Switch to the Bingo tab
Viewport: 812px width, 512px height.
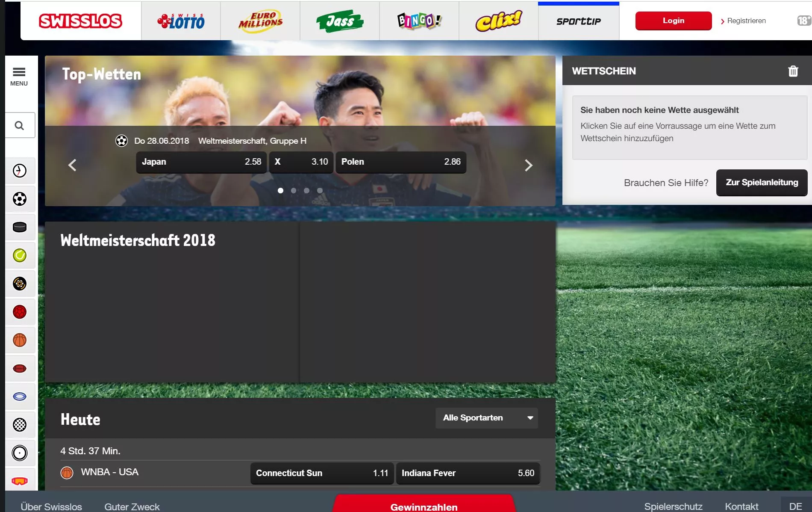[419, 21]
